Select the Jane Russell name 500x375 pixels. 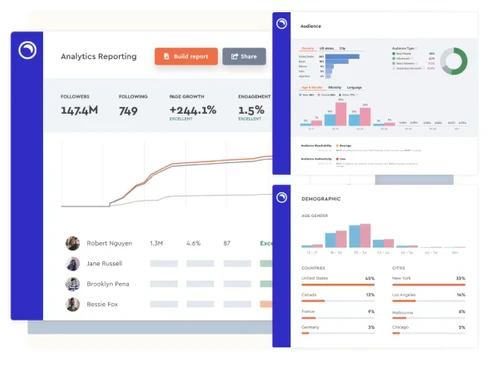tap(104, 264)
